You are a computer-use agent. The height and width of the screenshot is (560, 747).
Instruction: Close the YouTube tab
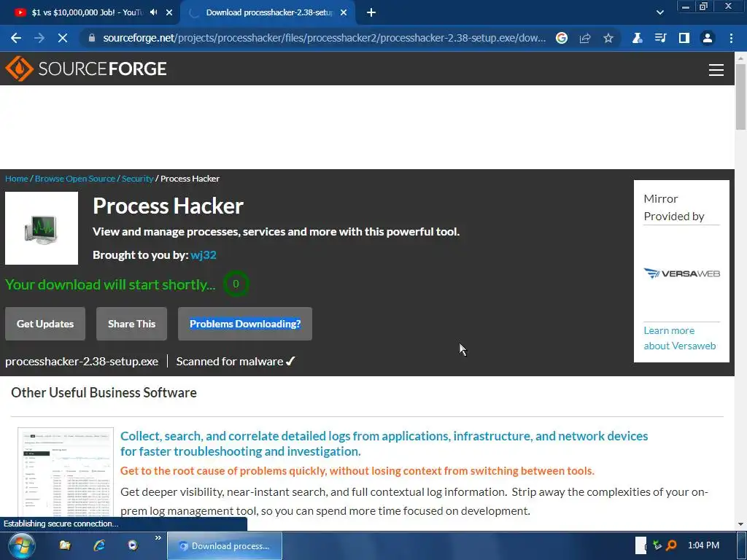169,12
